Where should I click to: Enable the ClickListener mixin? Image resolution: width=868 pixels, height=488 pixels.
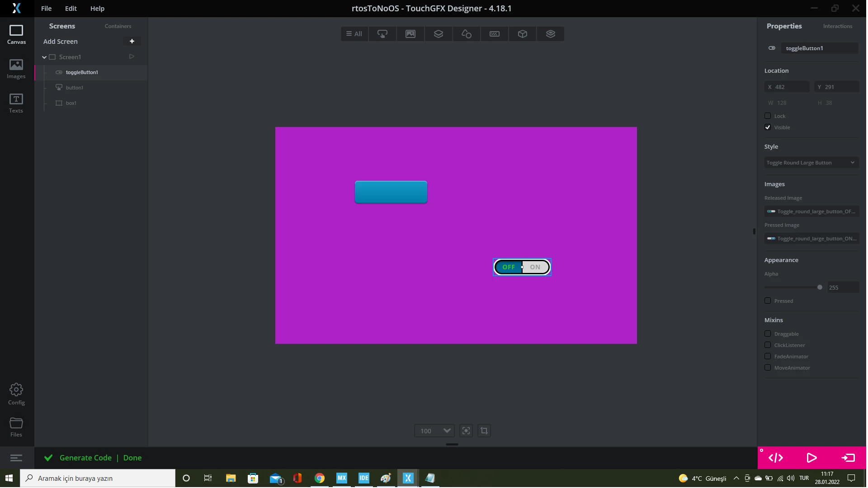[768, 345]
